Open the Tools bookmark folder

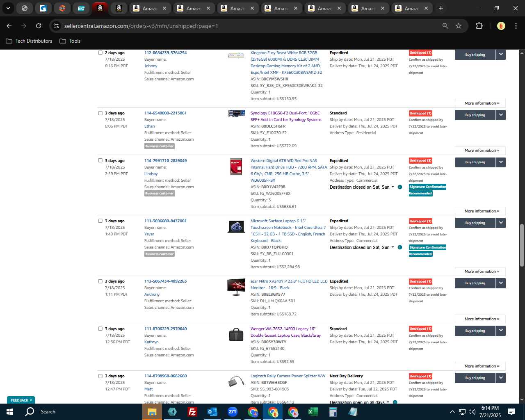coord(70,41)
